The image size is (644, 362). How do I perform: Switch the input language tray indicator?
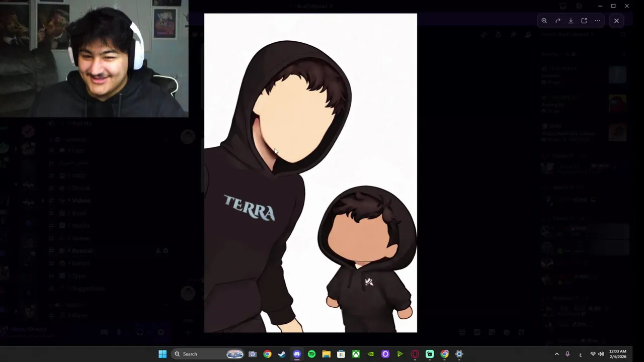coord(580,354)
